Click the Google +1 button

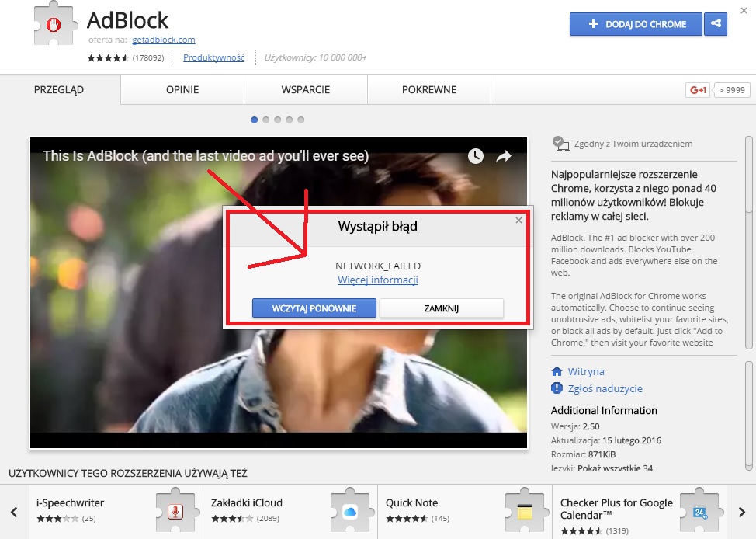698,90
